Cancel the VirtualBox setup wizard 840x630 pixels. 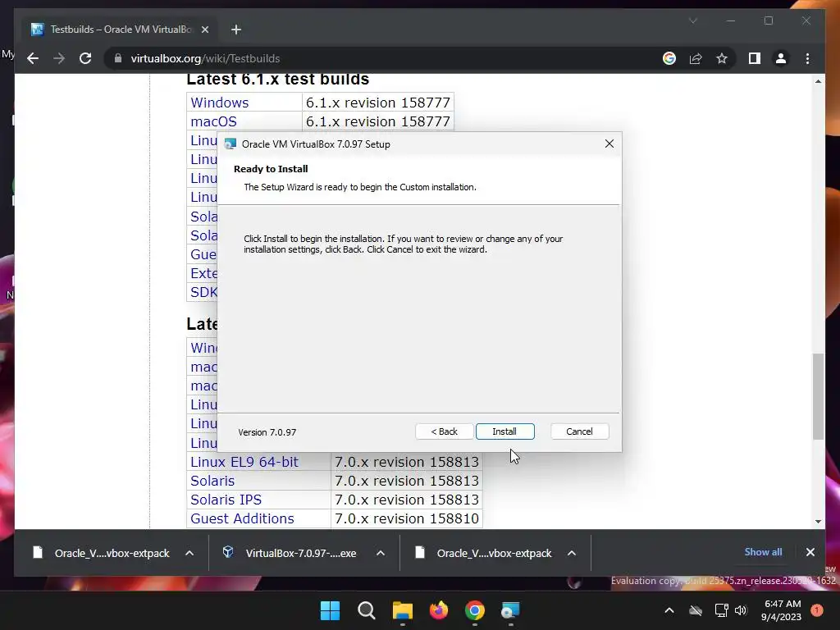[x=579, y=431]
